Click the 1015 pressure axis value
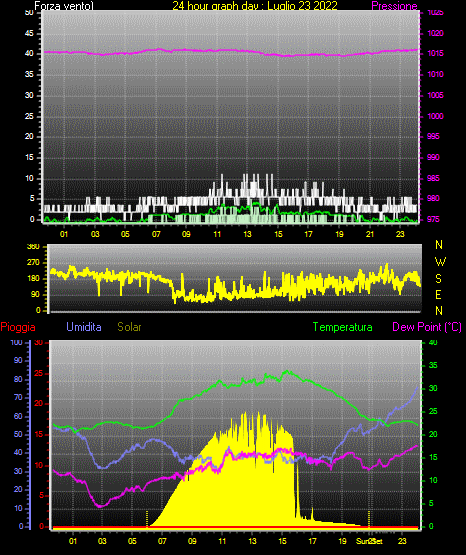Screen dimensions: 466x555 click(x=435, y=53)
